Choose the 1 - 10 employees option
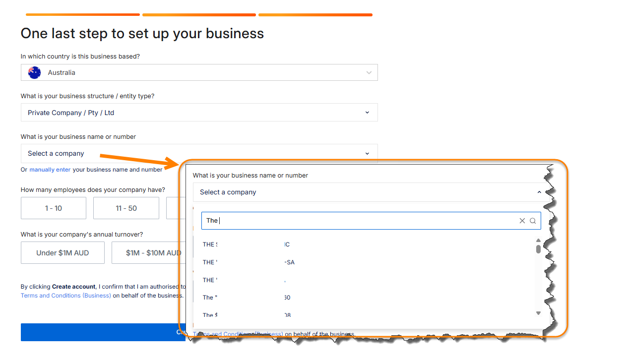Viewport: 624px width, 364px height. [x=54, y=208]
